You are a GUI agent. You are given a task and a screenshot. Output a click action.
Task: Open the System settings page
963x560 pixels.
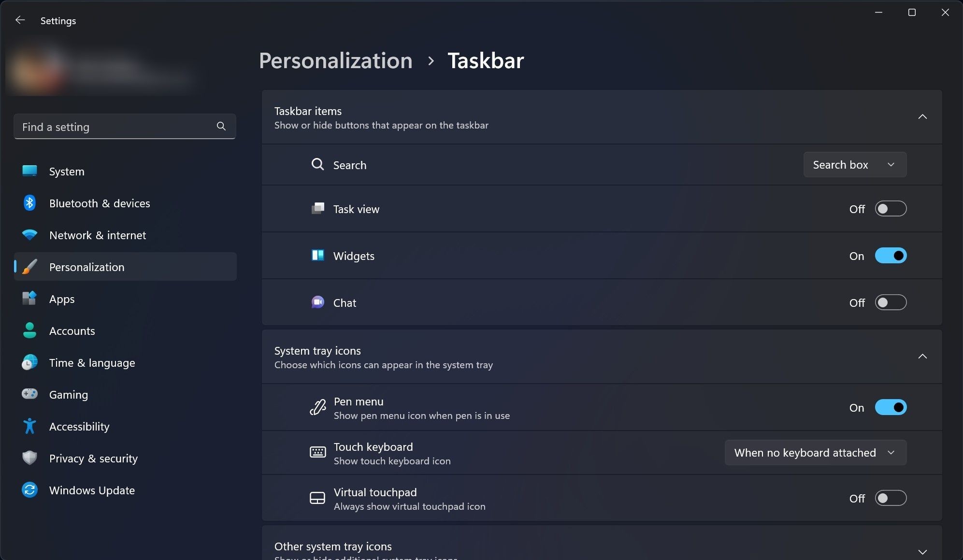click(125, 171)
